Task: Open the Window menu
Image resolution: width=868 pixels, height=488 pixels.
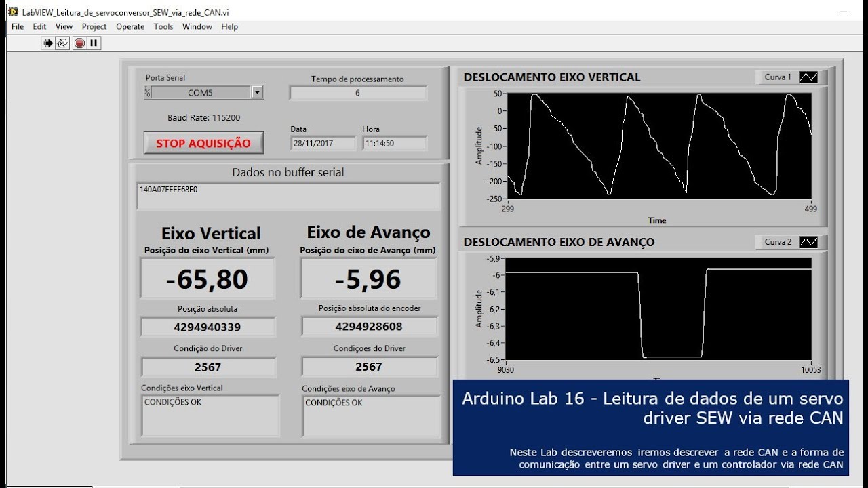Action: (197, 26)
